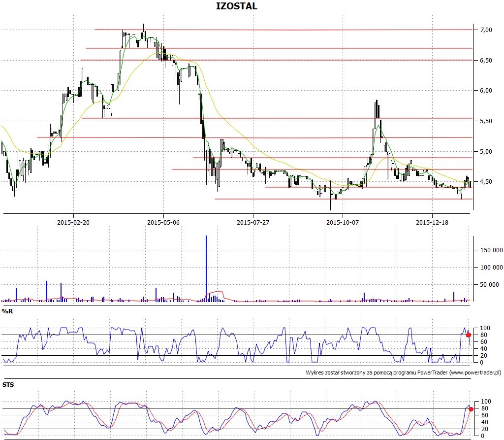Viewport: 504px width, 440px height.
Task: Select the 20 label on STS scale
Action: pos(484,429)
